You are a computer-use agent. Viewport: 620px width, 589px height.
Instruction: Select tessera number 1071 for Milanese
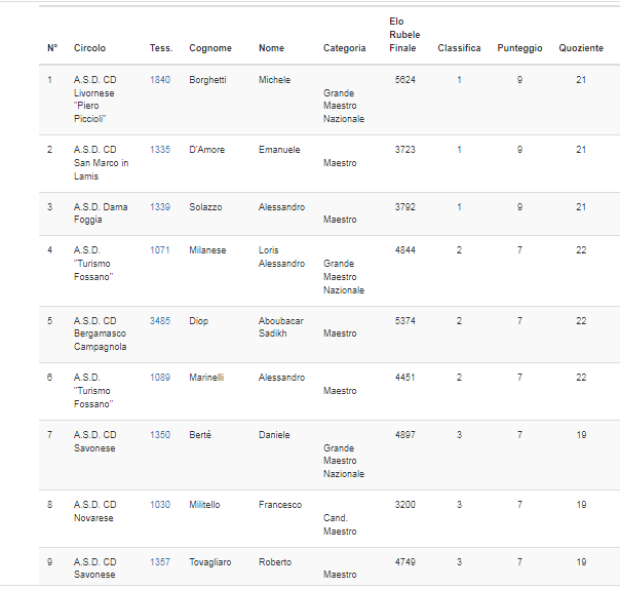tap(160, 250)
